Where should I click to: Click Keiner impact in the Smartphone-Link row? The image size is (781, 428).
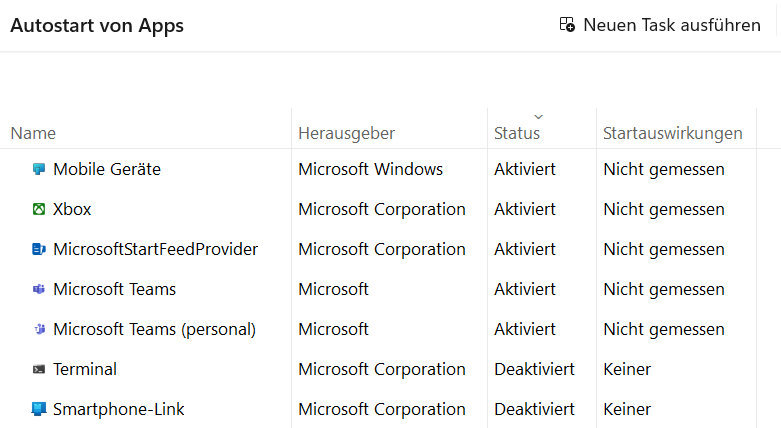pos(627,409)
